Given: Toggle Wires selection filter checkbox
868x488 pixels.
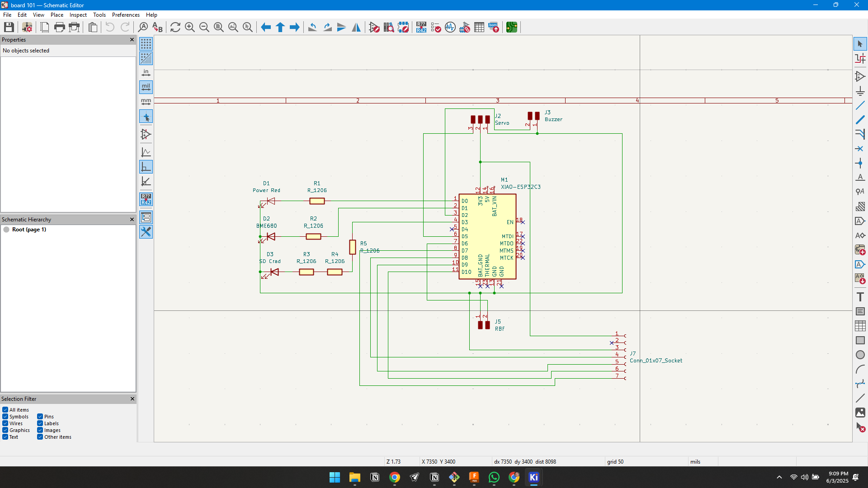Looking at the screenshot, I should tap(5, 423).
